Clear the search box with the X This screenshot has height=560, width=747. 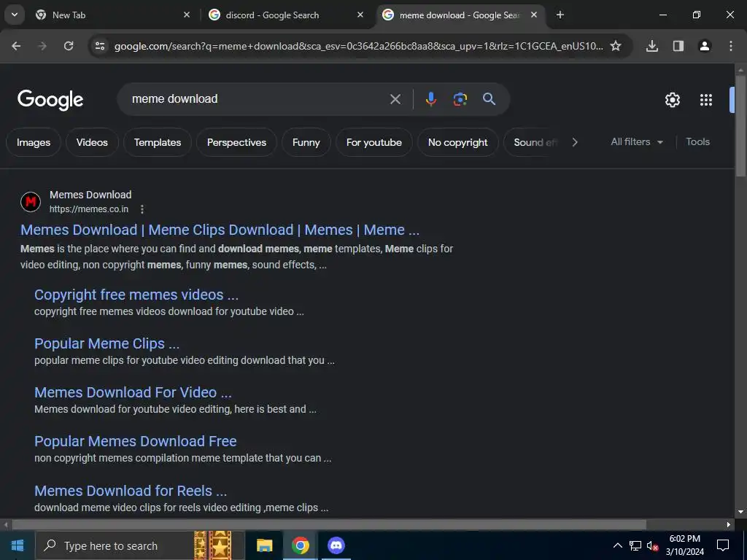[x=395, y=99]
